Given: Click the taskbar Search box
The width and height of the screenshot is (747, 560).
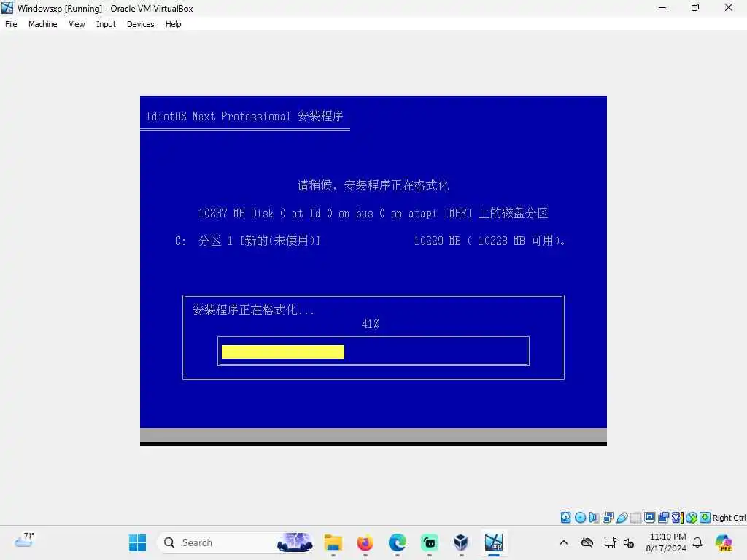Looking at the screenshot, I should click(236, 542).
